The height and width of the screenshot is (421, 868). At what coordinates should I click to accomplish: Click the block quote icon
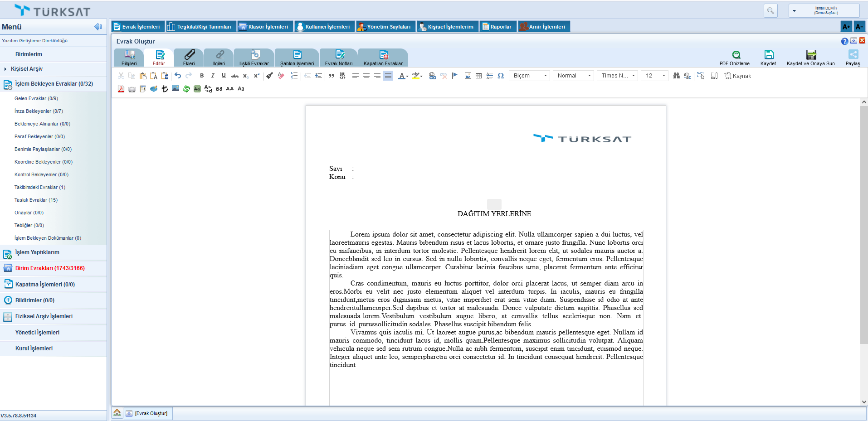pos(331,76)
